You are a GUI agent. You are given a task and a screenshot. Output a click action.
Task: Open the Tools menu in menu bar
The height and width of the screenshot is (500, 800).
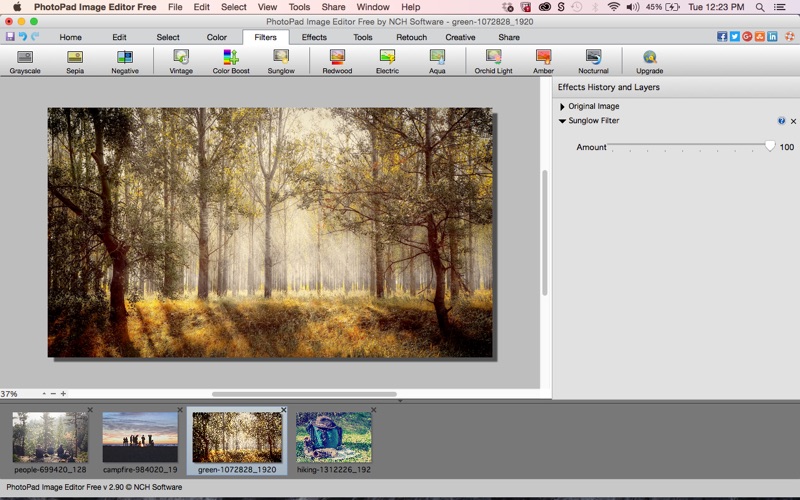(x=299, y=7)
